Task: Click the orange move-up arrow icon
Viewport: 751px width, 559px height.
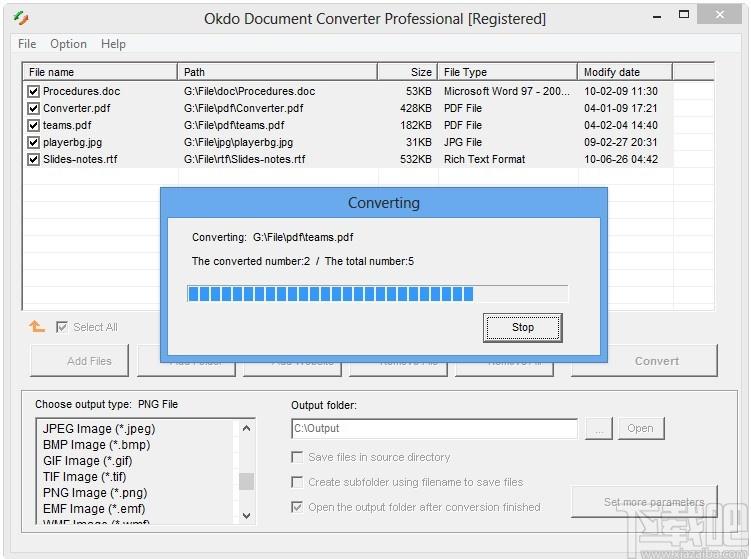Action: point(36,327)
